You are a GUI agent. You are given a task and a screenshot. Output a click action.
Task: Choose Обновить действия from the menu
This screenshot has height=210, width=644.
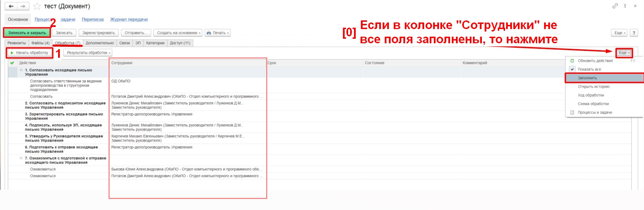click(595, 61)
